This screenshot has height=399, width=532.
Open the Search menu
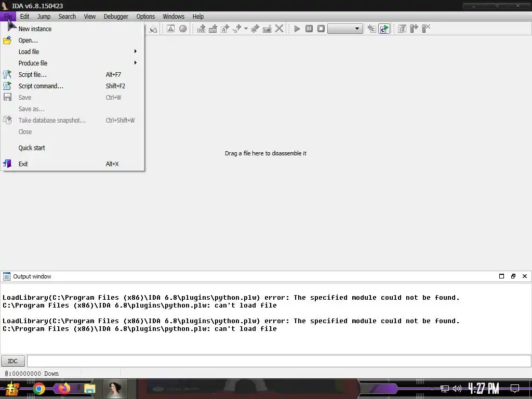coord(67,16)
